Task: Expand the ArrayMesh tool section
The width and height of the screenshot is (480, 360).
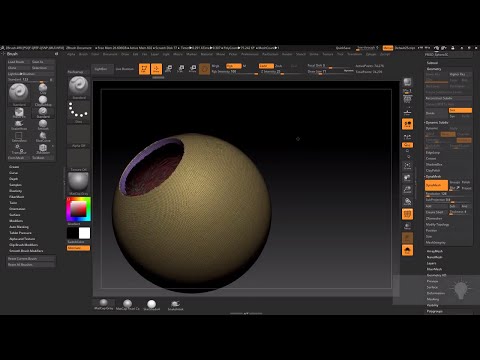Action: pos(435,251)
